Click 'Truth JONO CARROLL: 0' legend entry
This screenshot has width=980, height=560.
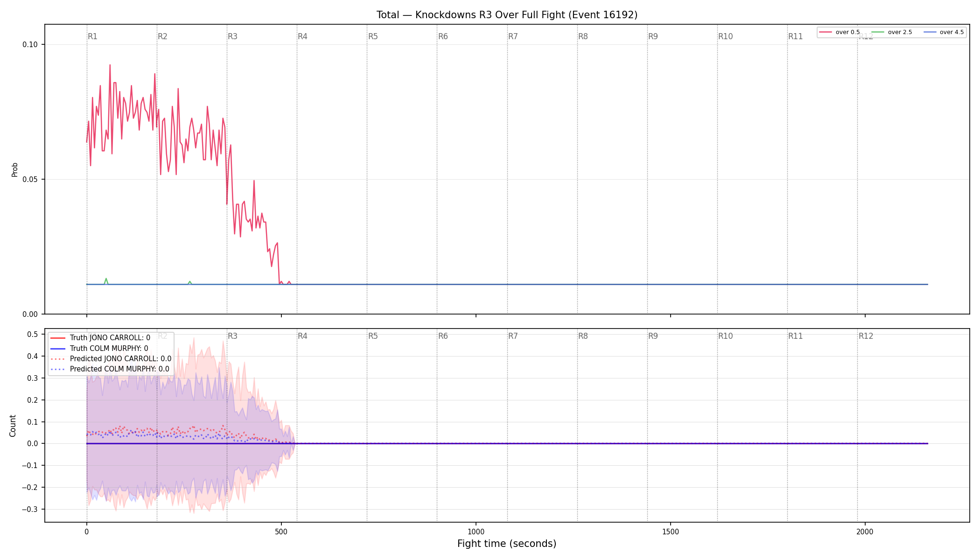click(100, 338)
